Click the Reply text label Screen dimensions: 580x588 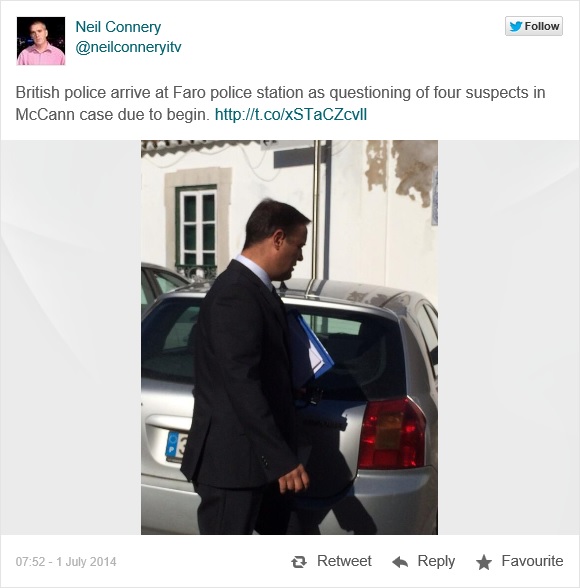[x=436, y=561]
